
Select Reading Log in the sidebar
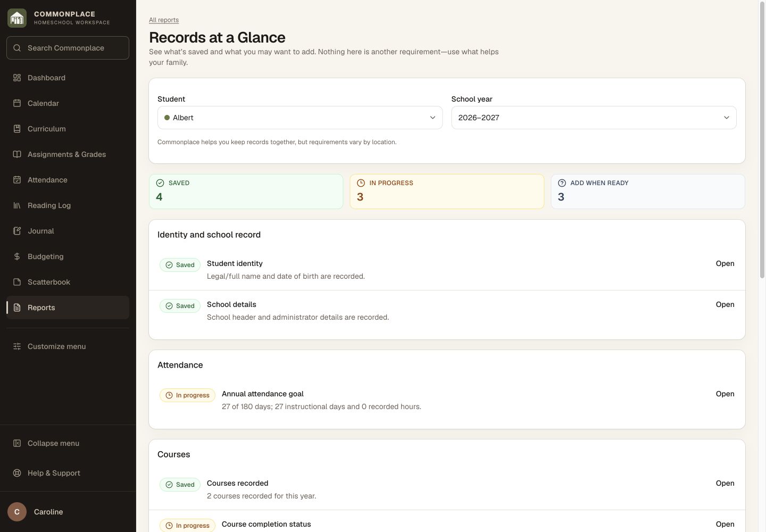point(68,205)
